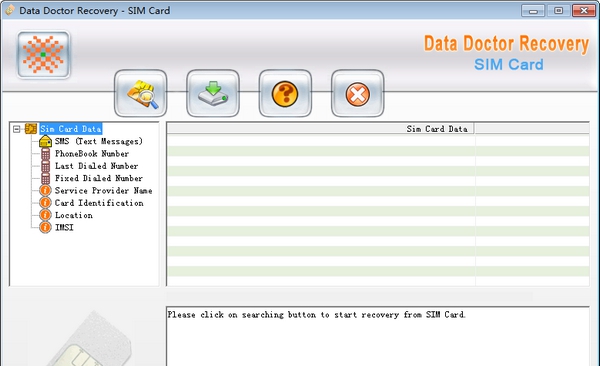Select Location in the tree
The width and height of the screenshot is (600, 366).
(73, 215)
